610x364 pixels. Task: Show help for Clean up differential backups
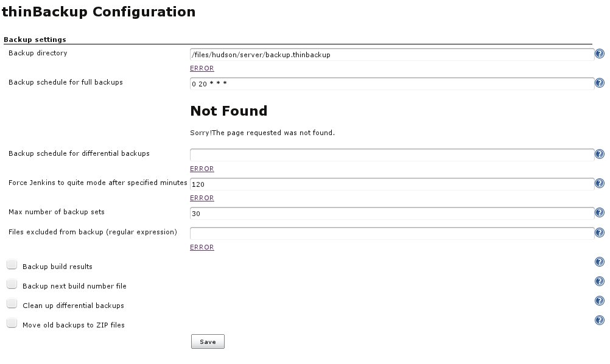point(599,301)
